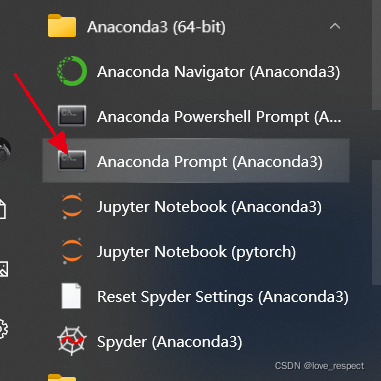
Task: Launch the Anaconda Navigator (Anaconda3) entry text
Action: (x=219, y=72)
